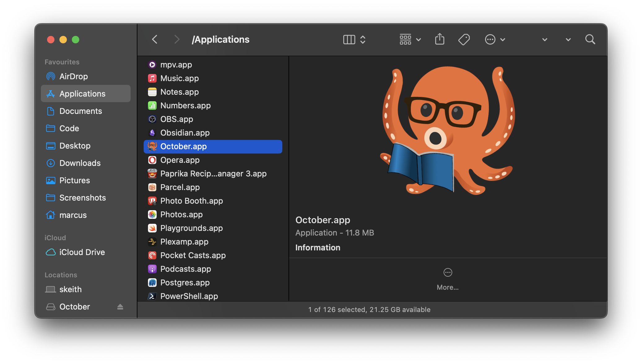Open the rightmost toolbar chevron dropdown

568,40
